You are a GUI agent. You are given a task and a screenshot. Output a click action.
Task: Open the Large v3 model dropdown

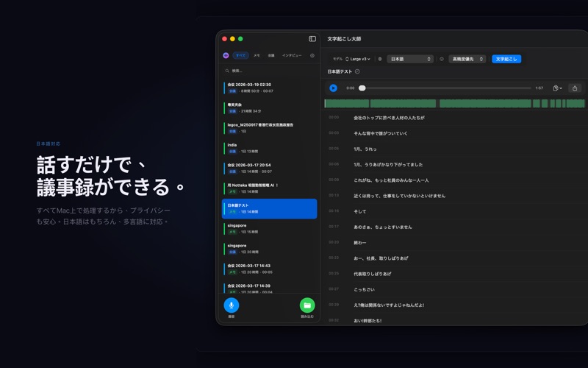pos(359,59)
